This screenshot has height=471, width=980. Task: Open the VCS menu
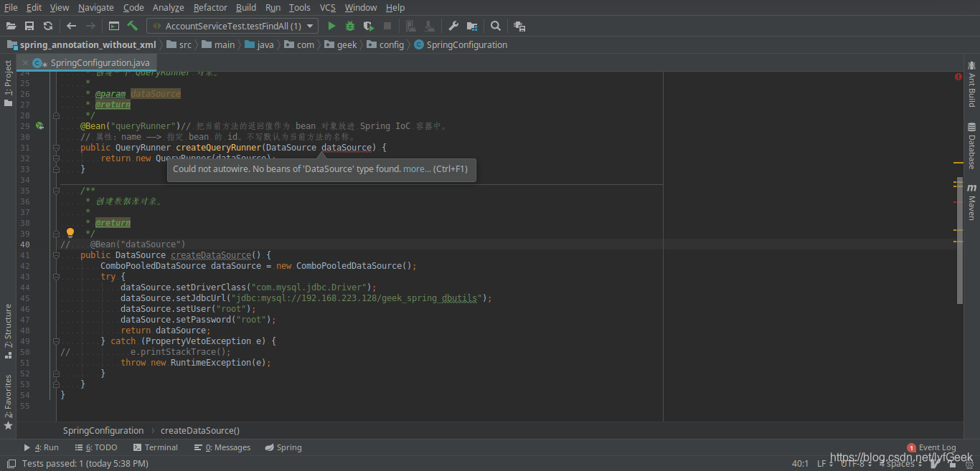click(x=327, y=7)
